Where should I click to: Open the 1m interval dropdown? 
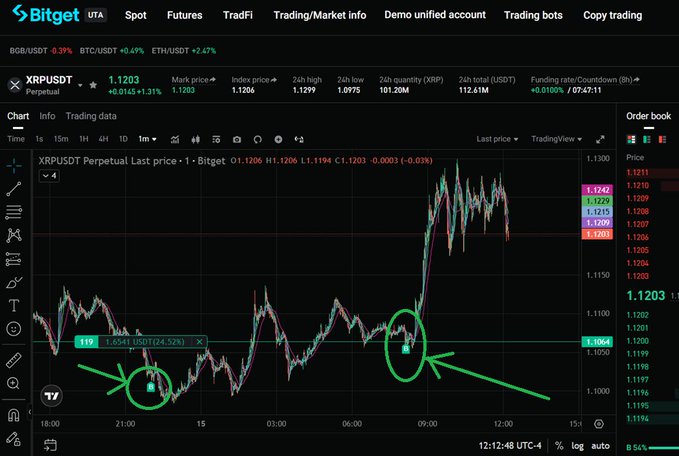147,139
